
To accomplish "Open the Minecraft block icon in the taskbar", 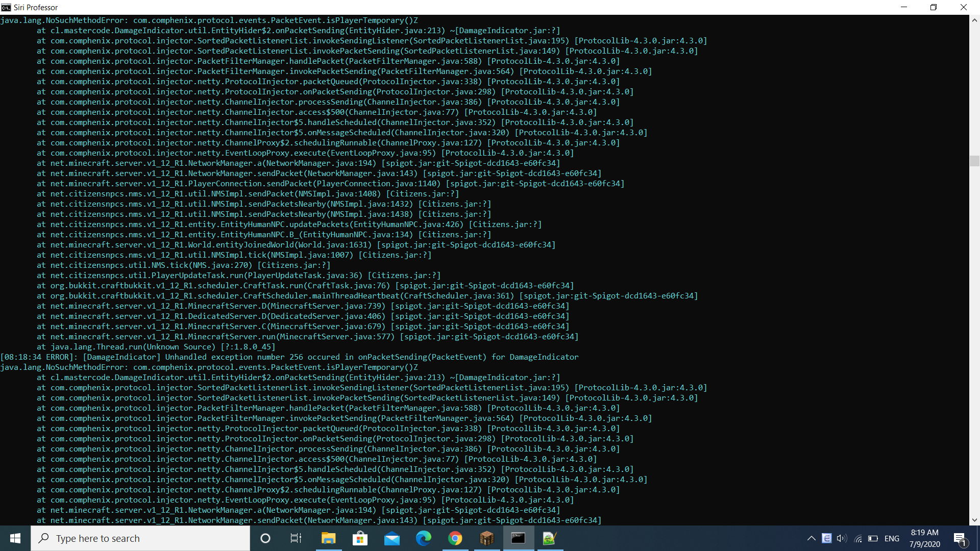I will 487,538.
